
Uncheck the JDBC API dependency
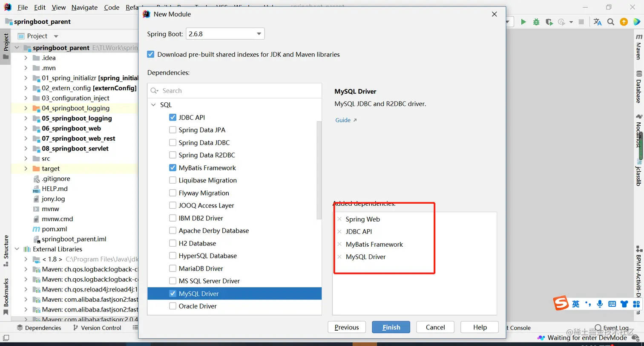[x=172, y=117]
